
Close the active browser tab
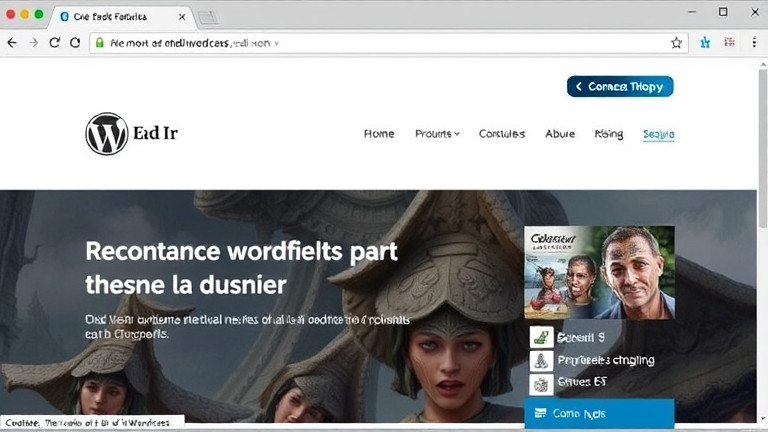[x=182, y=17]
